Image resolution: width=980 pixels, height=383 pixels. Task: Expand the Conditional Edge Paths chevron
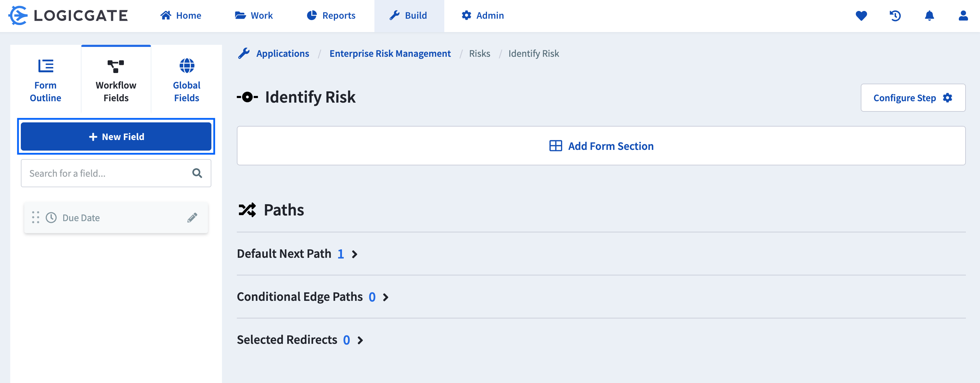pos(386,297)
